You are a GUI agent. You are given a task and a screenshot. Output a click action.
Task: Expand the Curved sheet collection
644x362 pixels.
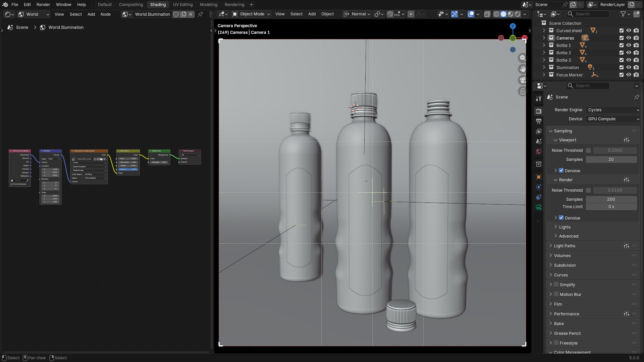544,31
